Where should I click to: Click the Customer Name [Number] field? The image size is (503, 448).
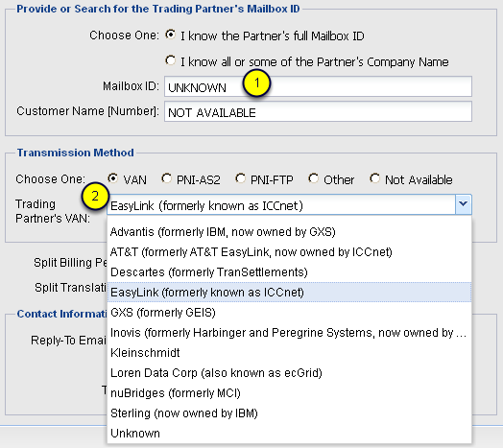point(318,111)
